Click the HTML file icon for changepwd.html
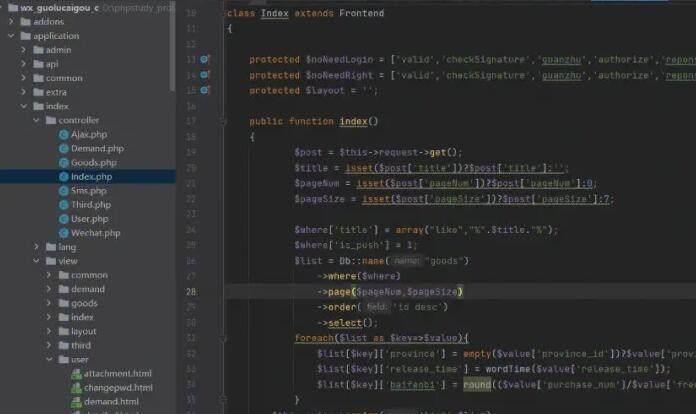 pyautogui.click(x=75, y=387)
